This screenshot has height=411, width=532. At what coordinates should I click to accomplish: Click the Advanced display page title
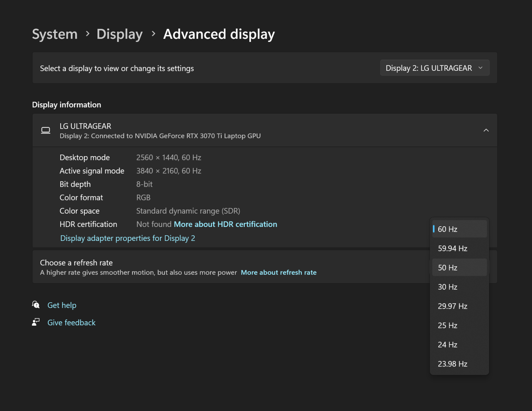point(219,34)
